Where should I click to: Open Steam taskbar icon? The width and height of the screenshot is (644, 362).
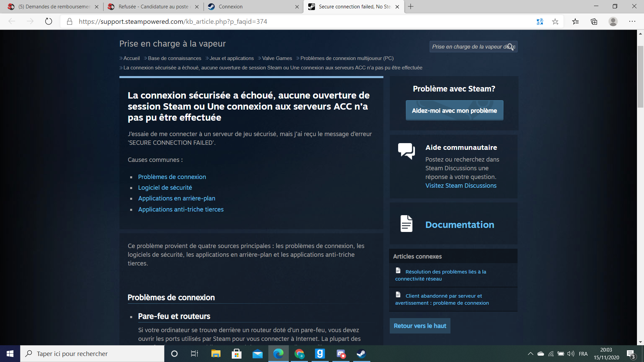pos(361,354)
